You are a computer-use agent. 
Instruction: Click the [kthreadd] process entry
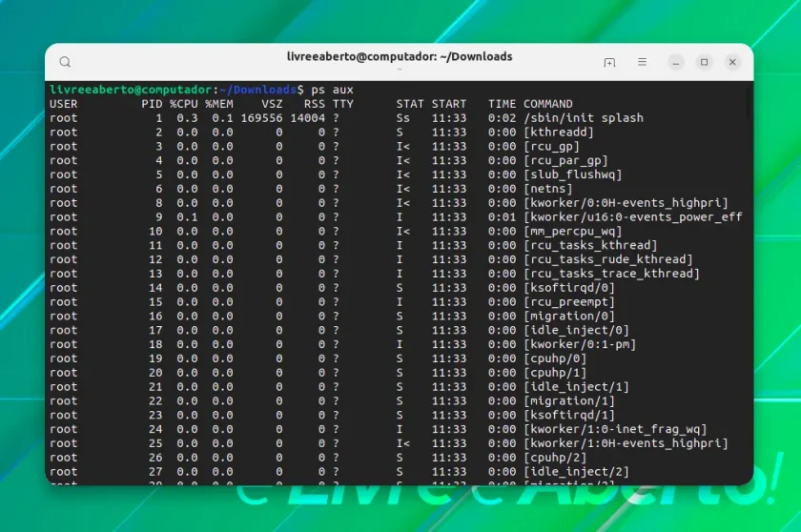click(559, 133)
